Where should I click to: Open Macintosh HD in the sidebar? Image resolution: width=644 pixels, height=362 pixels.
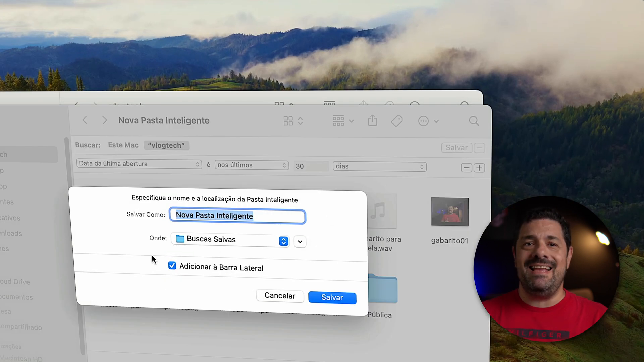21,358
